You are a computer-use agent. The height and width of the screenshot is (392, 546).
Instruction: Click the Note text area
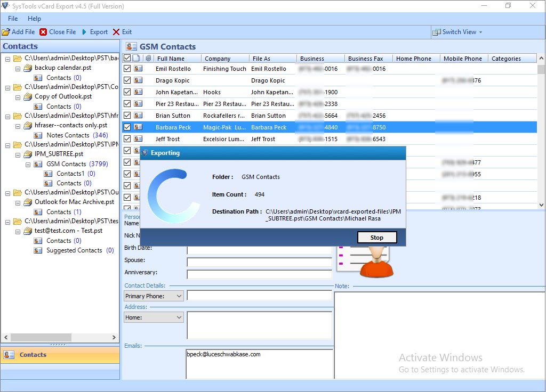click(439, 335)
